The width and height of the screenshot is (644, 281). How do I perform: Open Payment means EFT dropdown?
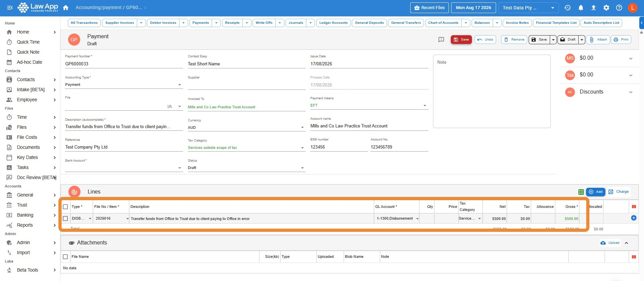point(425,106)
